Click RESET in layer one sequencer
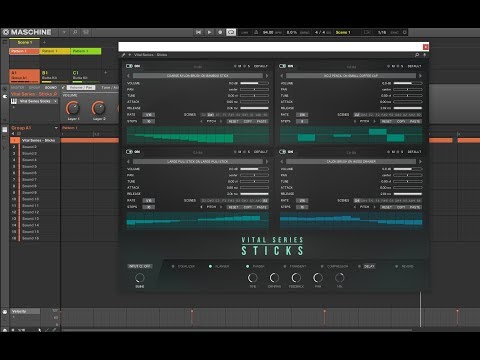This screenshot has height=360, width=480. click(x=233, y=121)
